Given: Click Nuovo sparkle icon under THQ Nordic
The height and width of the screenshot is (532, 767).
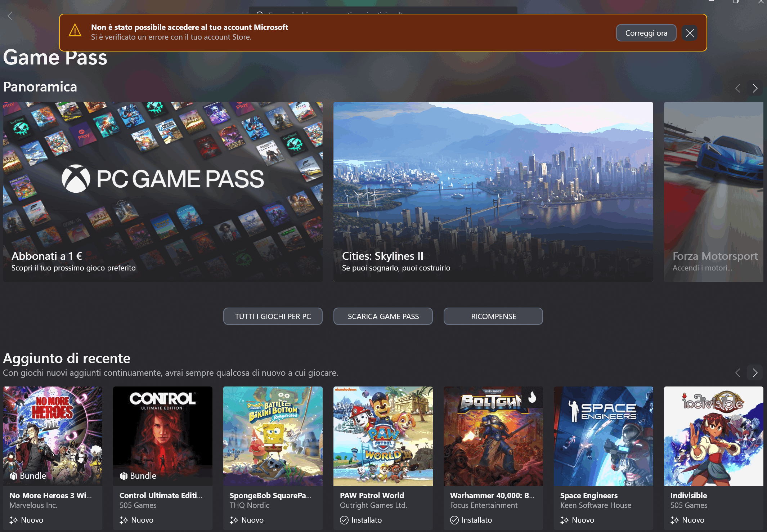Looking at the screenshot, I should click(x=234, y=520).
